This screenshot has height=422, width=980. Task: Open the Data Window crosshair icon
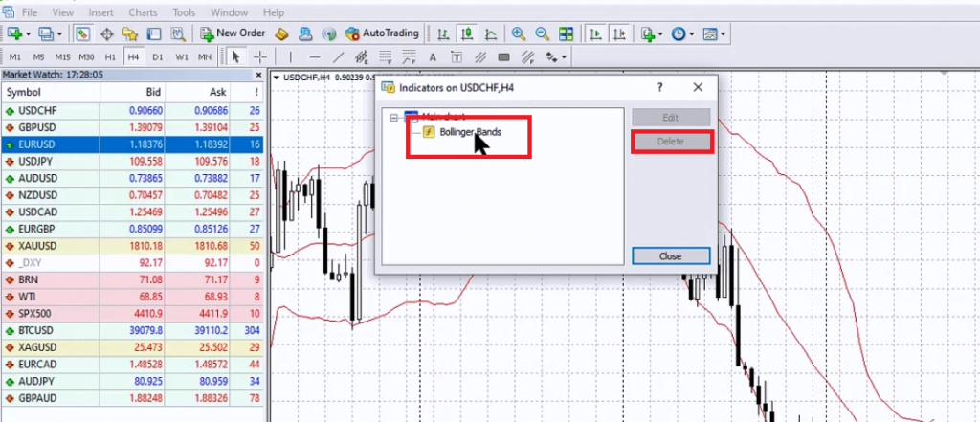point(107,33)
